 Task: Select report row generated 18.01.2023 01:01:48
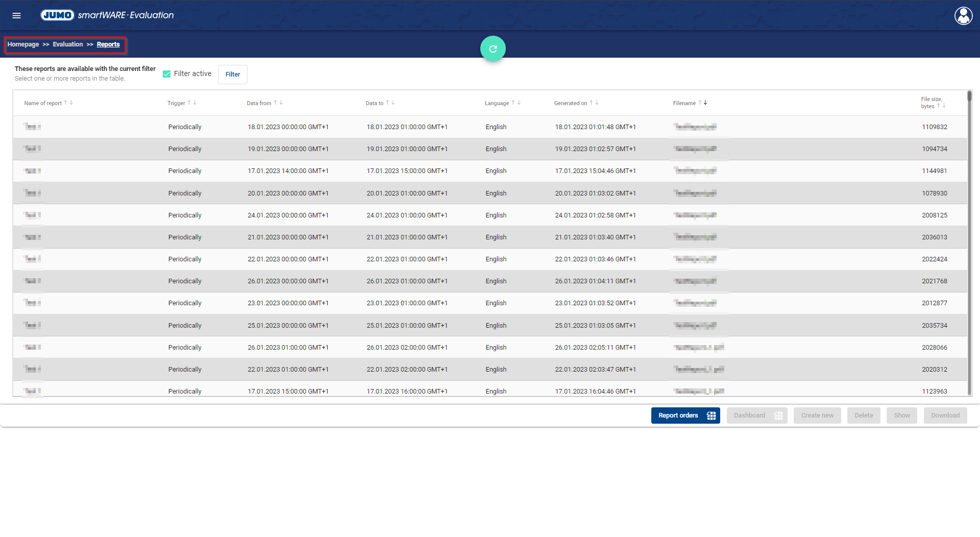(x=595, y=127)
